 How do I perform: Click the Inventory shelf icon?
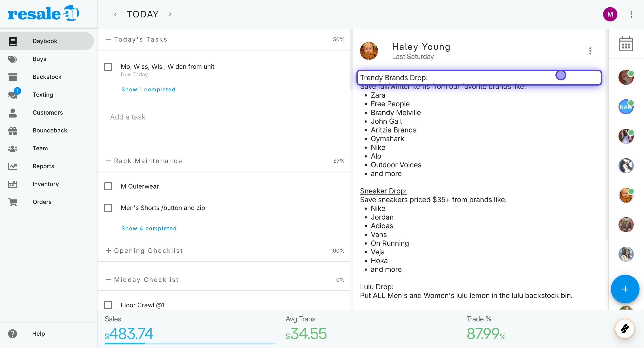click(x=13, y=184)
